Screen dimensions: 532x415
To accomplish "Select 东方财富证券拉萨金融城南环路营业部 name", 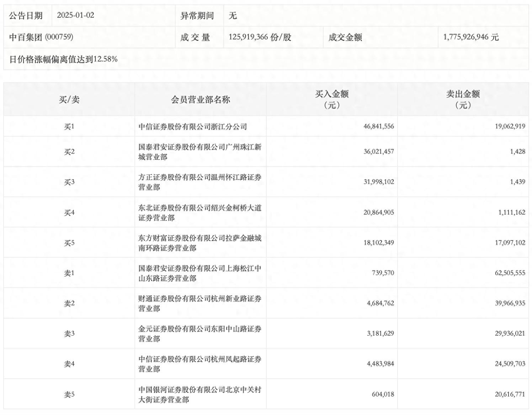I will [200, 242].
